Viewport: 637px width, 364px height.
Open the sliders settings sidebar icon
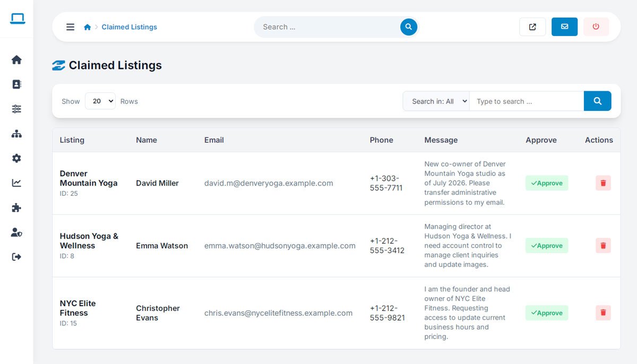click(16, 109)
